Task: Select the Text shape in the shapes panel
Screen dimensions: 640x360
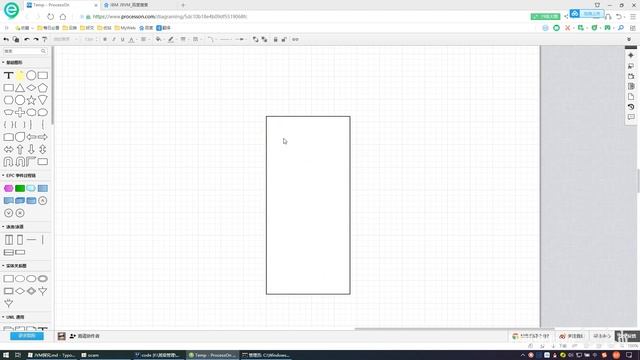Action: (8, 76)
